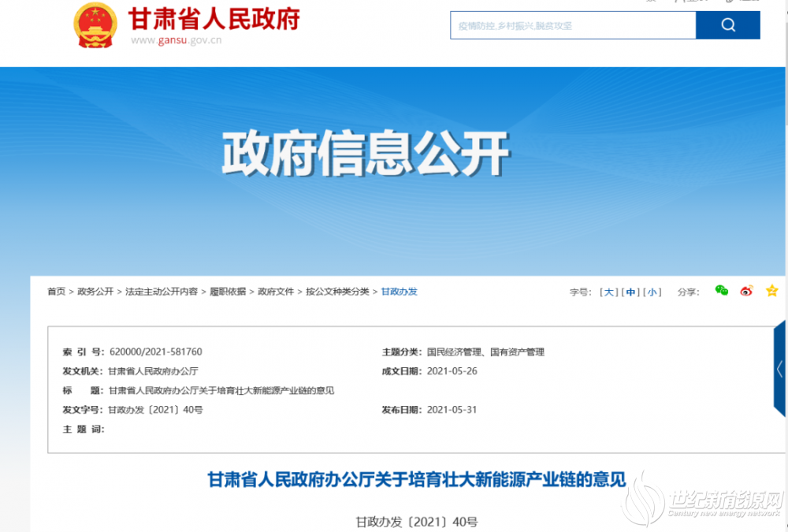Open 履职依据 breadcrumb item

(x=228, y=292)
